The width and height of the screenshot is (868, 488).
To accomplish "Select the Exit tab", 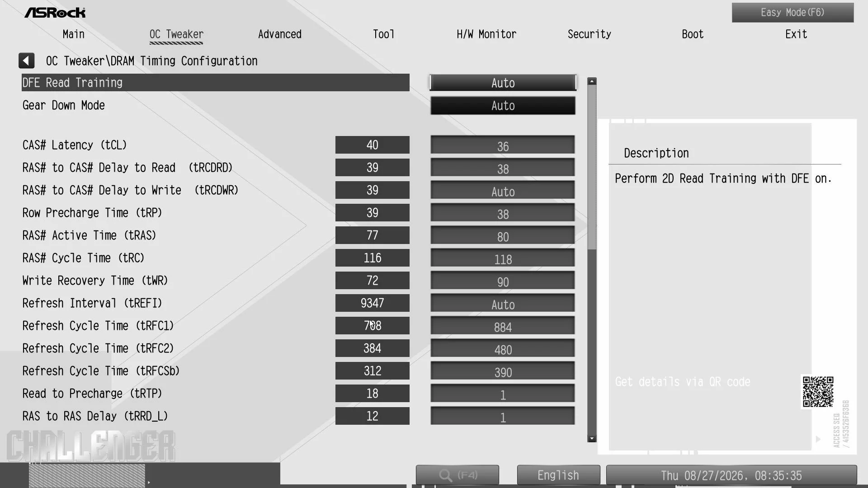I will 796,34.
